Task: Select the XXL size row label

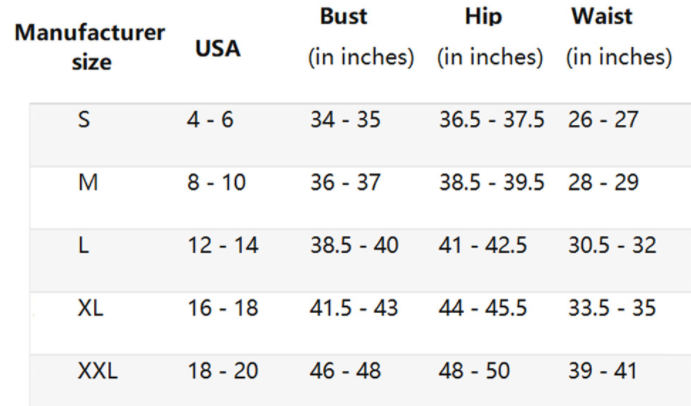Action: click(x=97, y=372)
